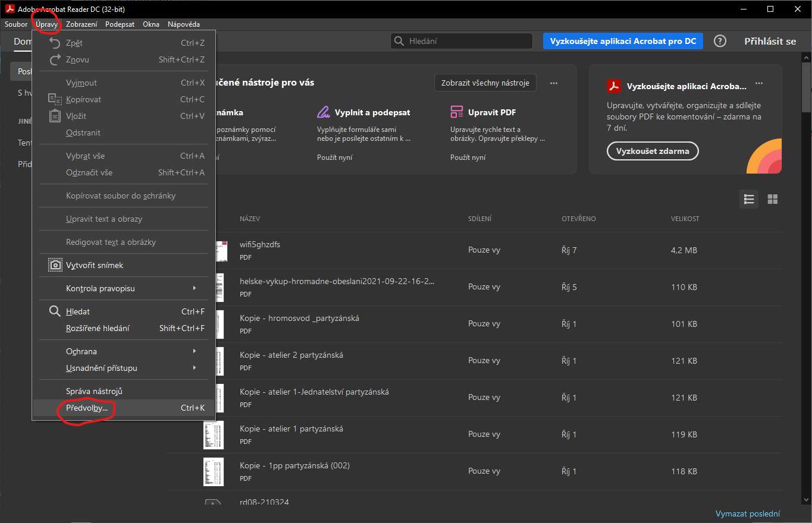Screen dimensions: 812x523
Task: Open the Nápověda menu
Action: [x=184, y=24]
